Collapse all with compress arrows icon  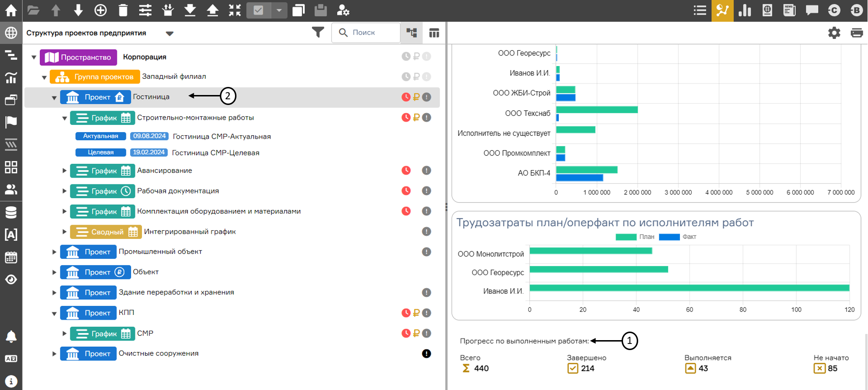[x=235, y=10]
